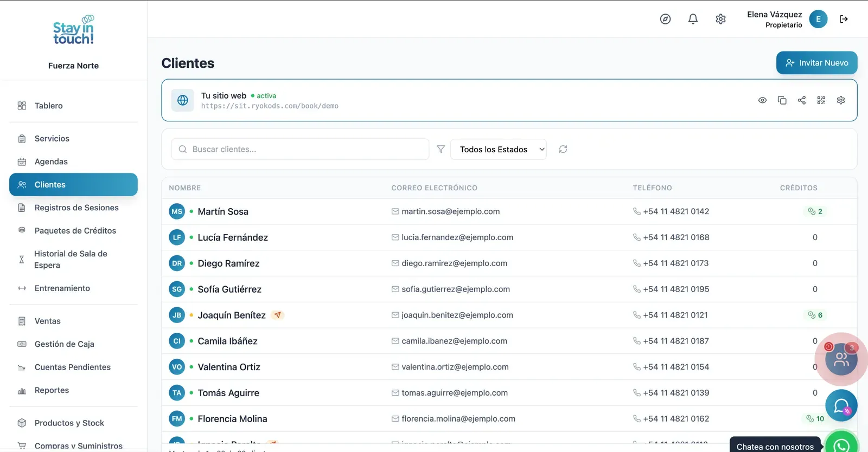The width and height of the screenshot is (868, 452).
Task: Open website settings gear in banner
Action: tap(840, 100)
